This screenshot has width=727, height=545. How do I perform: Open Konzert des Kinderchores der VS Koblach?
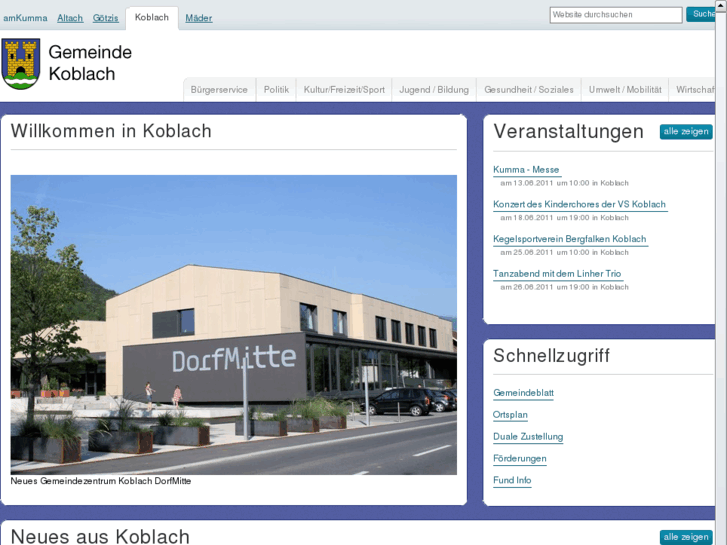[x=579, y=205]
